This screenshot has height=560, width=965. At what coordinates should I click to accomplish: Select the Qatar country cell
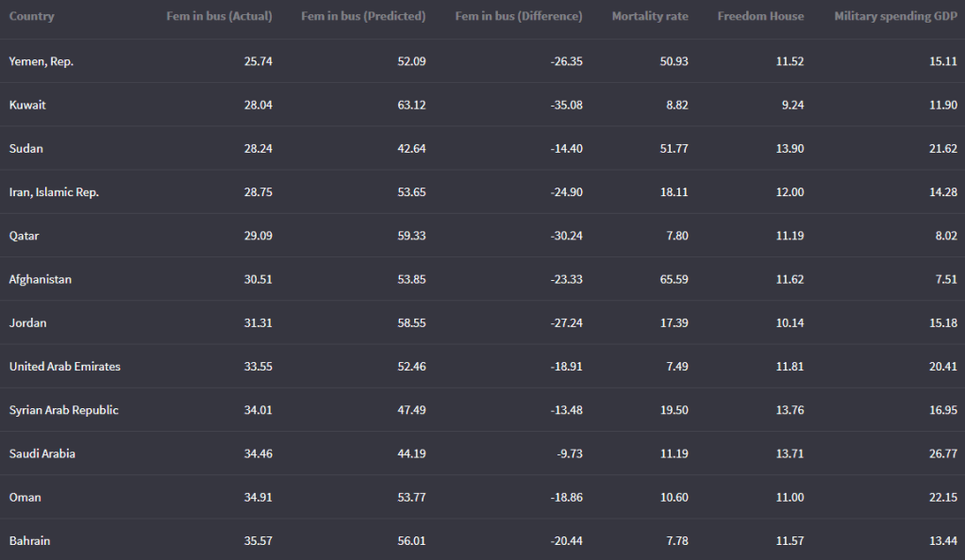25,236
